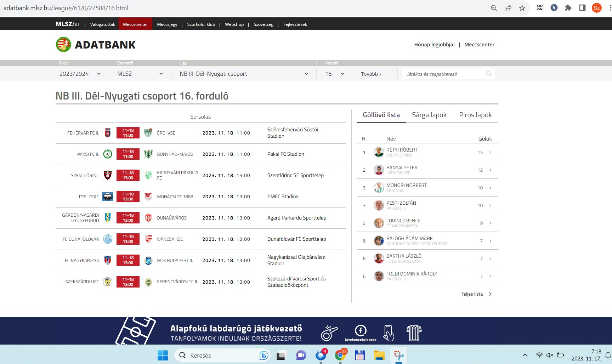Click the browser address bar URL

(66, 8)
